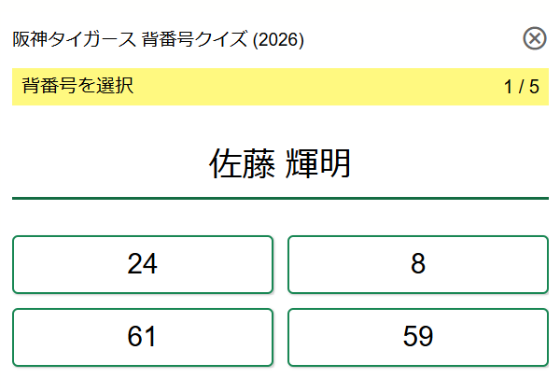Tap the top-right answer option 8
The height and width of the screenshot is (392, 560).
417,264
